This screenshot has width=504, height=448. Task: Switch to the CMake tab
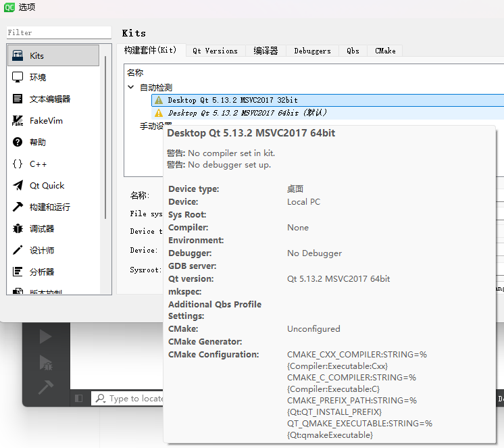tap(385, 51)
